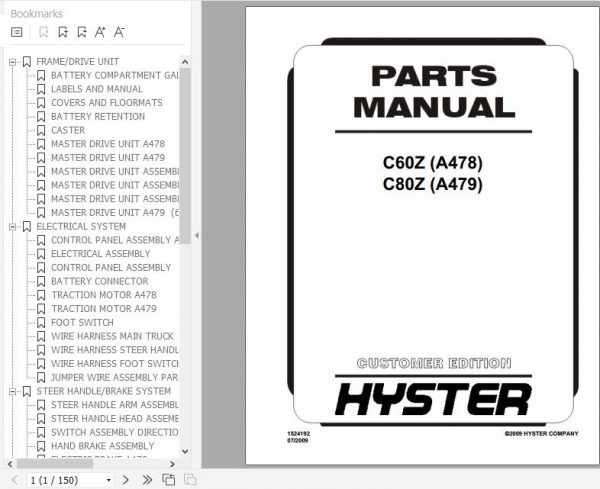Open the MASTER DRIVE UNIT A478 bookmark
The height and width of the screenshot is (489, 600).
[x=108, y=144]
